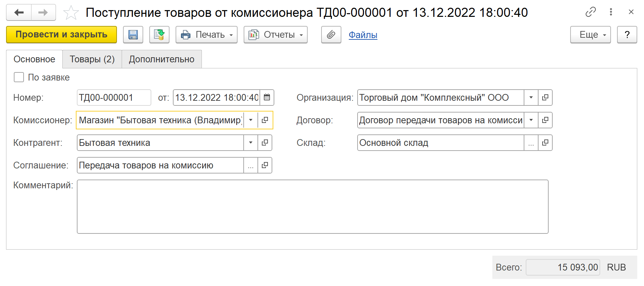Click the post document icon
Viewport: 644px width, 286px height.
pyautogui.click(x=159, y=35)
